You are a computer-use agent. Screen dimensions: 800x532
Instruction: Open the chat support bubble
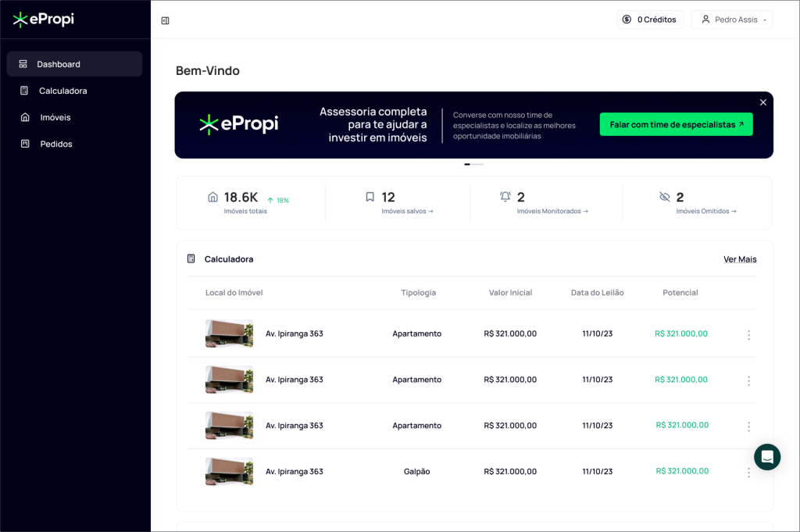767,457
